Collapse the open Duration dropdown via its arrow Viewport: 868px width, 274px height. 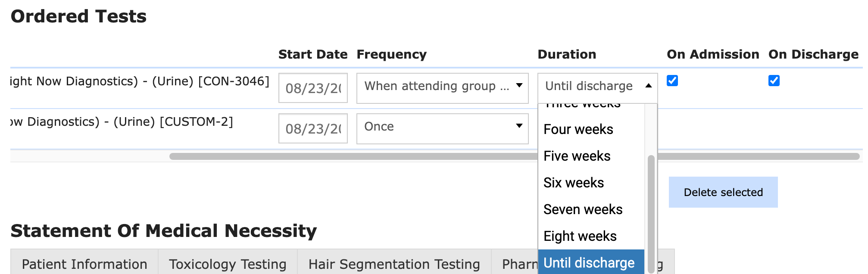pos(648,86)
